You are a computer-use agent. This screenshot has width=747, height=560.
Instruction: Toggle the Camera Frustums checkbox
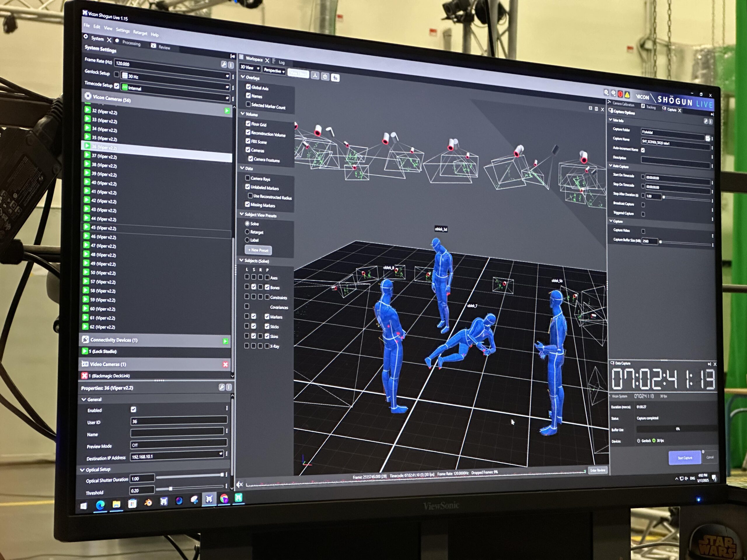tap(251, 158)
